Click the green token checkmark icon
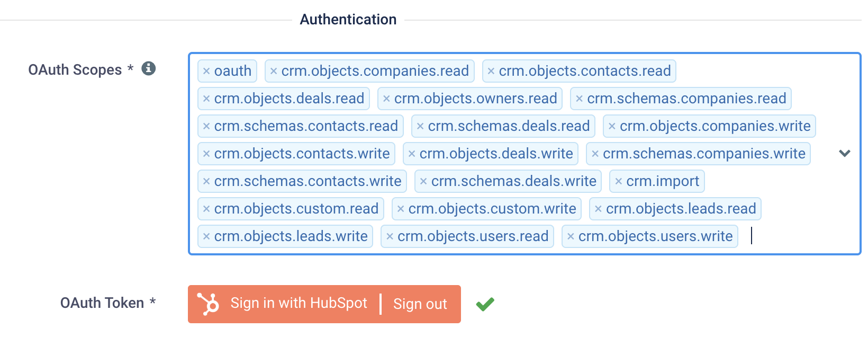This screenshot has height=337, width=868. pos(485,304)
